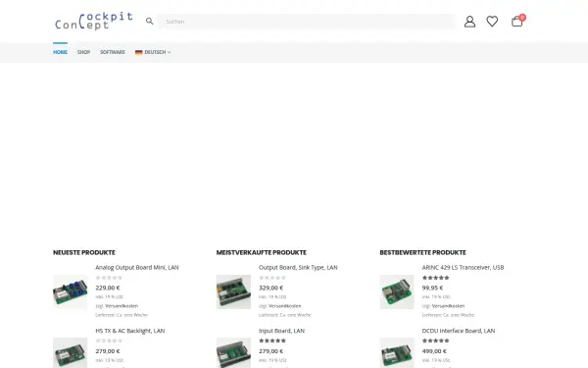View Input Board LAN thumbnail
588x368 pixels.
tap(233, 352)
